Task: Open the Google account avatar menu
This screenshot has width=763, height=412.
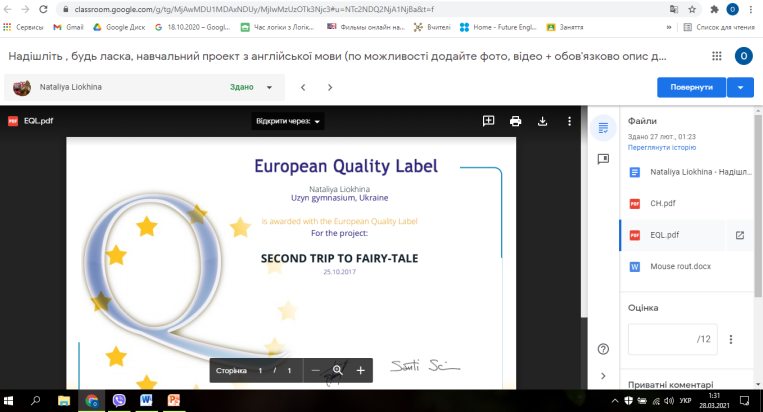Action: [x=744, y=56]
